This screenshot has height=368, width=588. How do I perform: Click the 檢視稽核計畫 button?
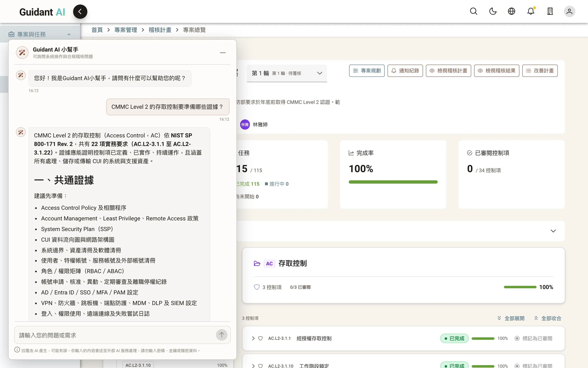click(448, 71)
